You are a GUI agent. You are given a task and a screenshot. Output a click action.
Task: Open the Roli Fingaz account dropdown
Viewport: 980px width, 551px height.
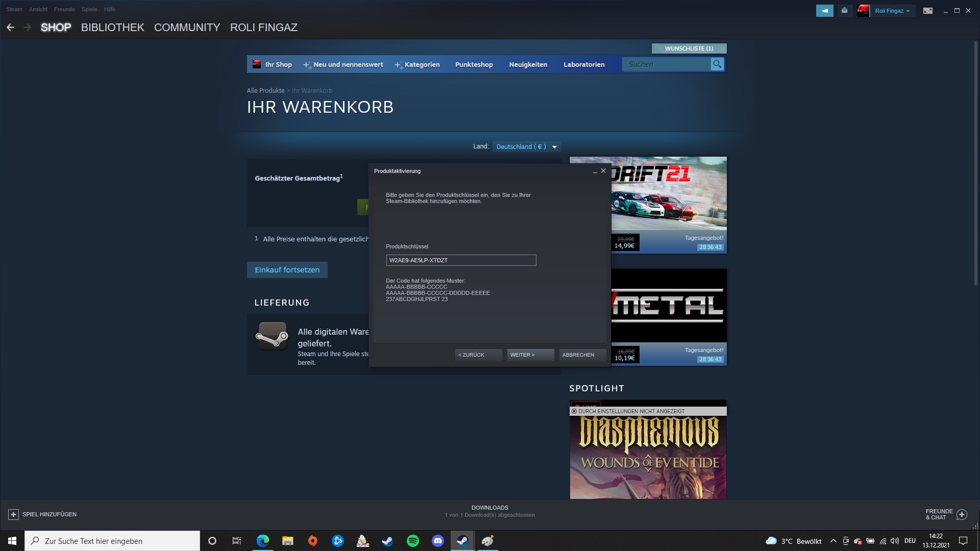tap(892, 11)
